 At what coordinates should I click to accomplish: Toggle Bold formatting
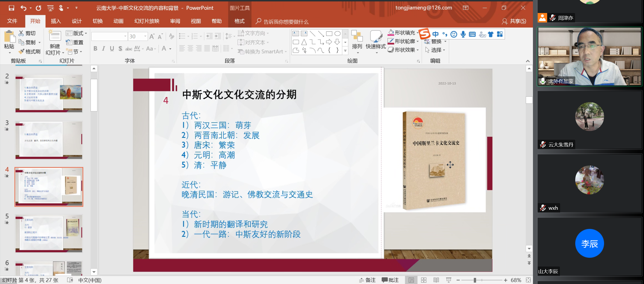95,48
